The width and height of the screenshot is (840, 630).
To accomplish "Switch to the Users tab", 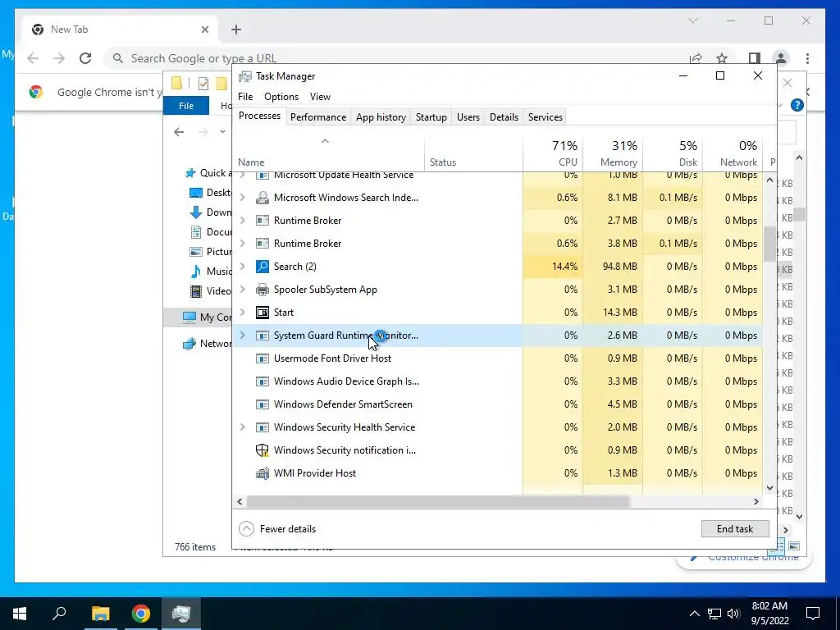I will pyautogui.click(x=468, y=116).
